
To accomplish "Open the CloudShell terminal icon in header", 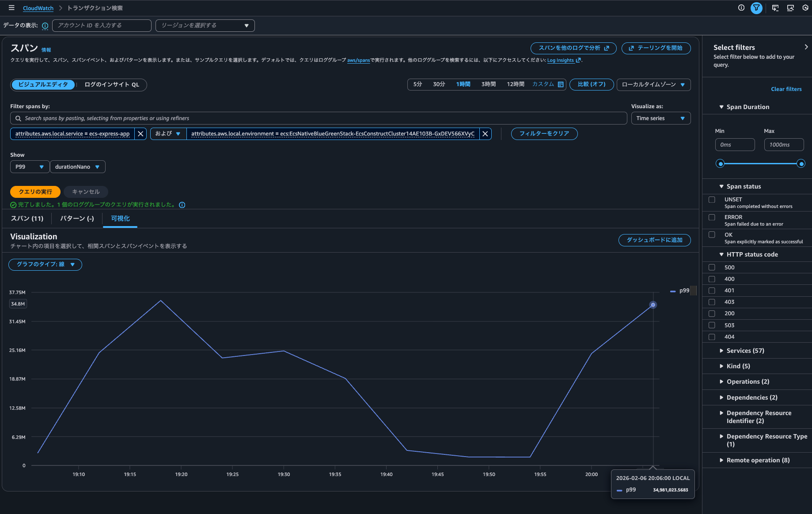I will click(775, 8).
